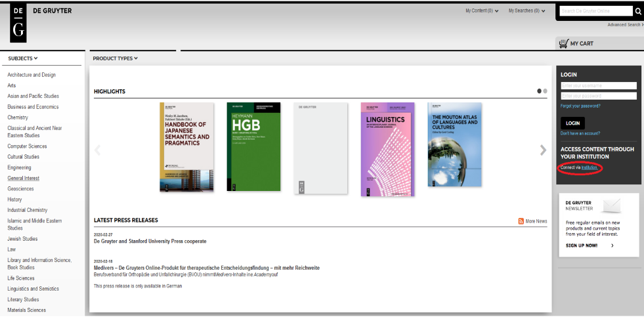Open the Subjects dropdown menu

coord(23,58)
